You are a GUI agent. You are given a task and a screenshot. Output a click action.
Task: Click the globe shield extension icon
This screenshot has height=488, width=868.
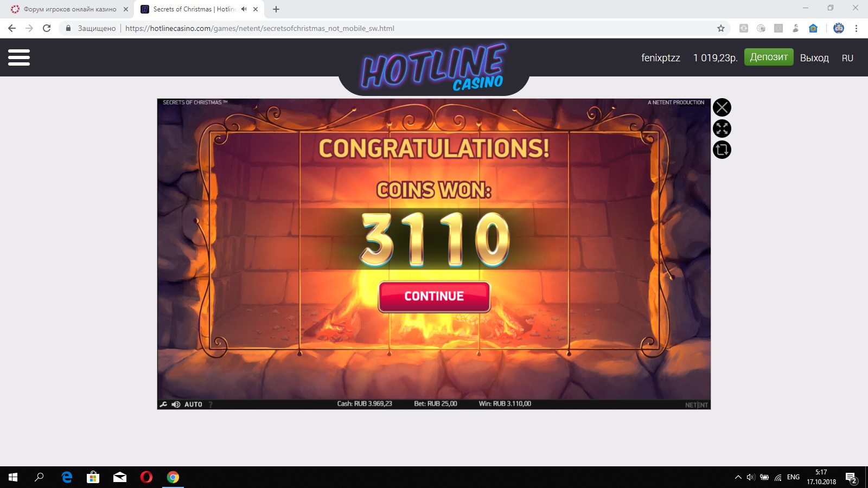point(761,28)
